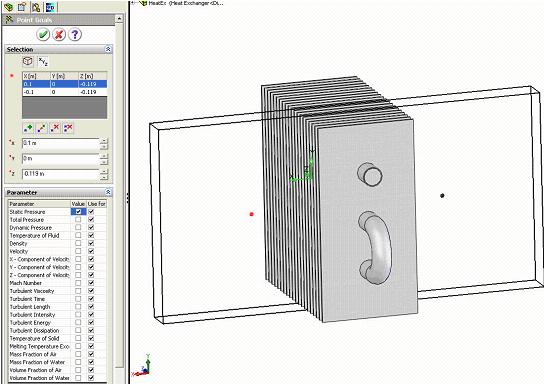Select the second point row -0.1

pos(65,92)
